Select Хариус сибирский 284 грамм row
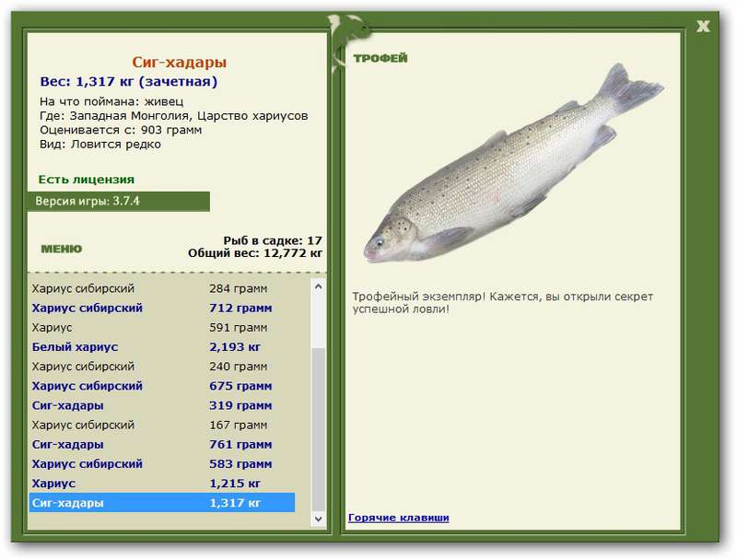 tap(162, 288)
